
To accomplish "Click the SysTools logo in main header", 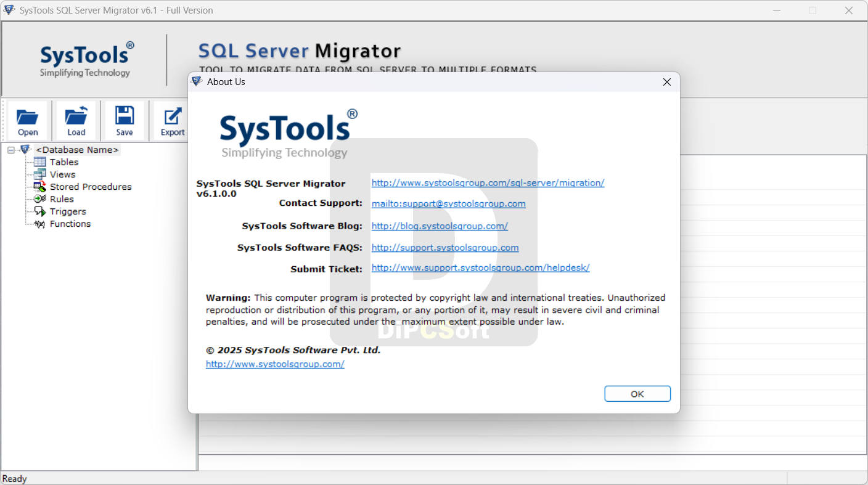I will click(87, 60).
